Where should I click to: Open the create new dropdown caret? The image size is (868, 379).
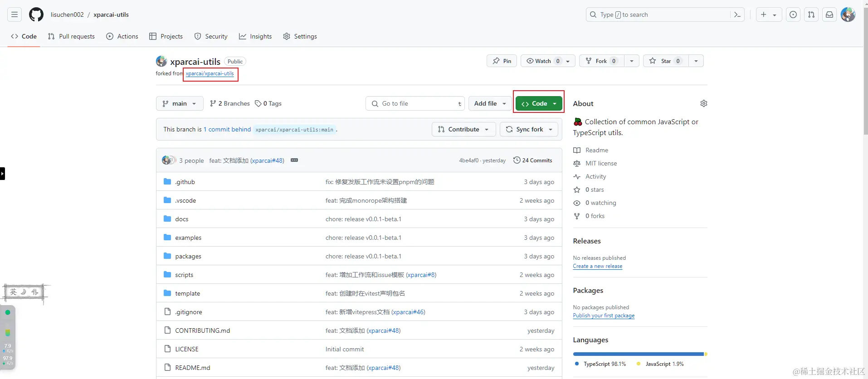[x=775, y=15]
